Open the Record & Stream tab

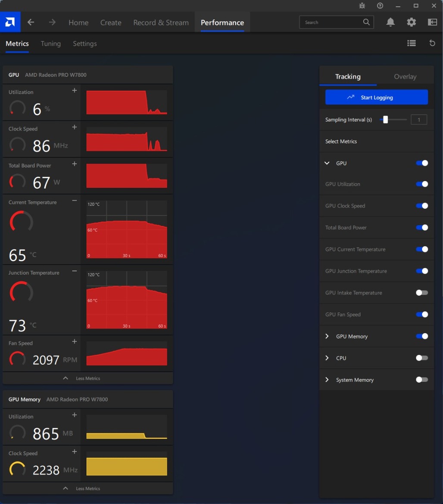click(x=161, y=22)
